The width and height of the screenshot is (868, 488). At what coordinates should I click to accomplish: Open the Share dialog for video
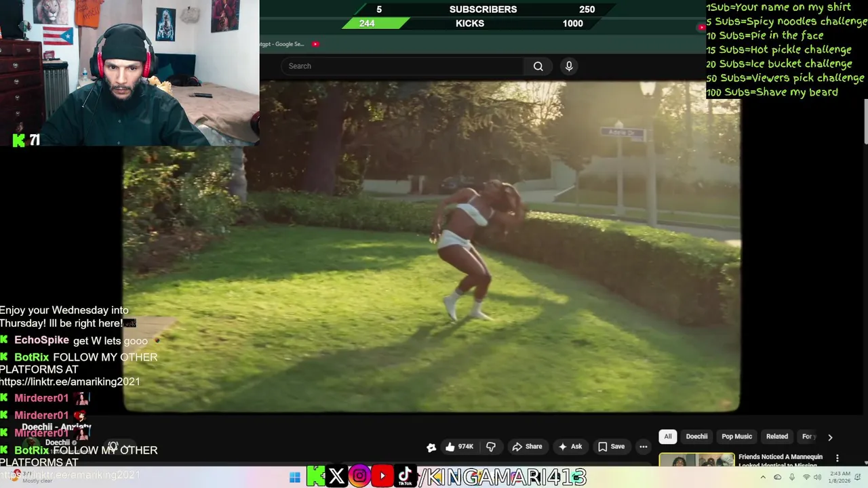[x=527, y=447]
